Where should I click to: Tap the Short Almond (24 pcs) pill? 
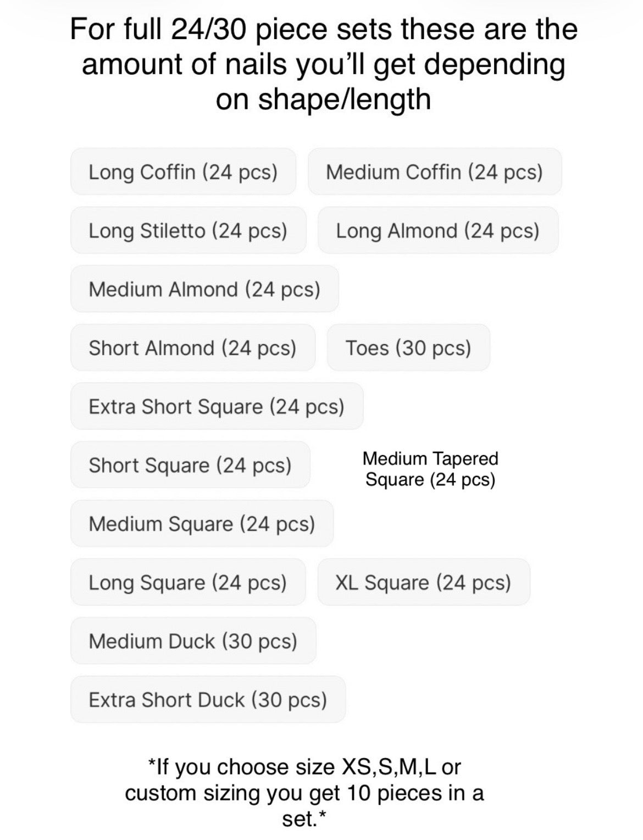click(192, 348)
